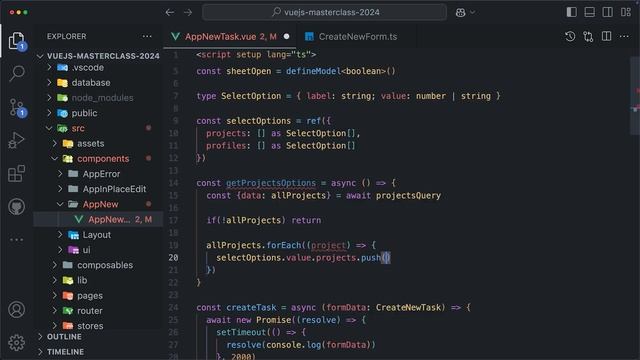
Task: Expand the TIMELINE section
Action: (x=98, y=352)
